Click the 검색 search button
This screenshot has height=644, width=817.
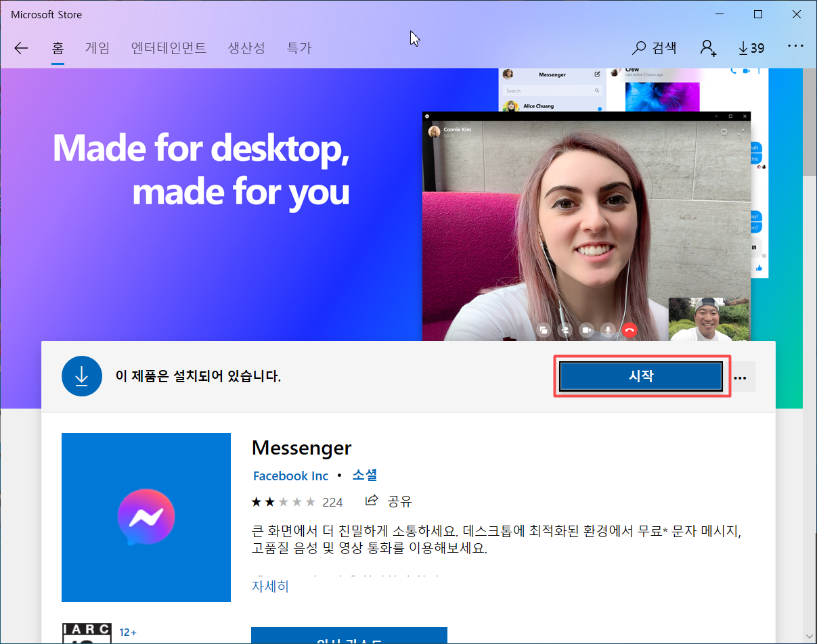point(655,48)
